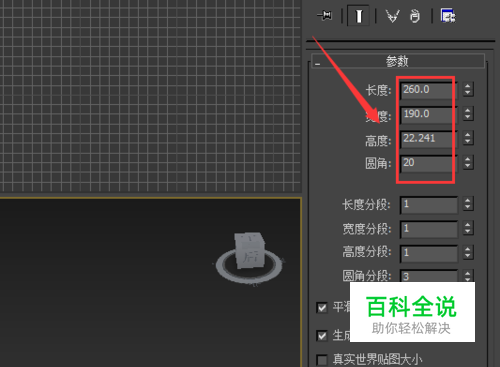Click the make unique icon
Viewport: 500px width, 367px height.
[393, 16]
